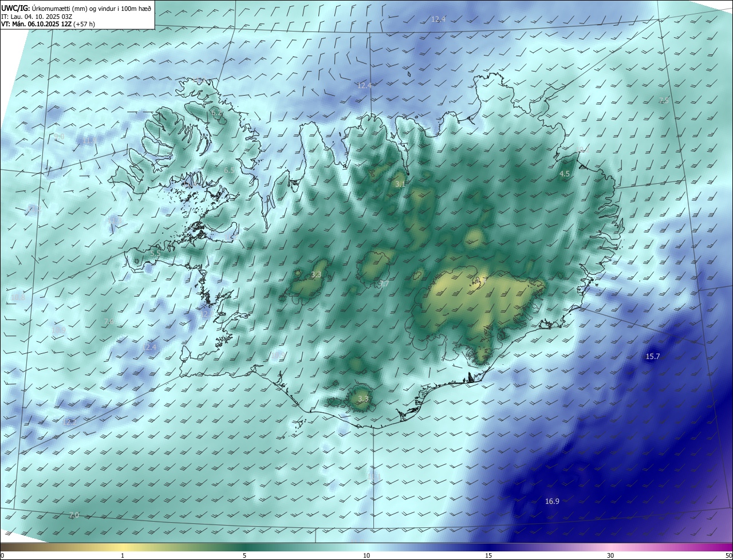The width and height of the screenshot is (733, 560).
Task: Click the 'UWC/IG: Úrkomumætti (mm)' title line
Action: coord(76,9)
